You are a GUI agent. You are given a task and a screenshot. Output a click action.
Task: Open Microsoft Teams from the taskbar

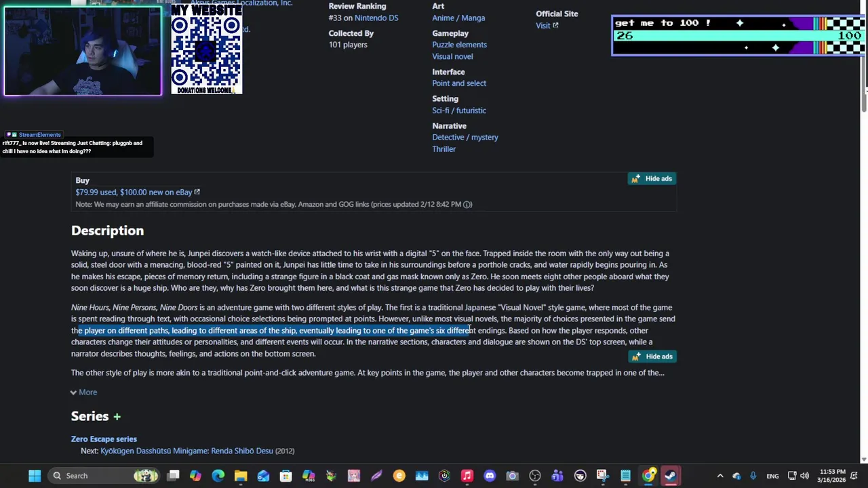click(x=557, y=476)
